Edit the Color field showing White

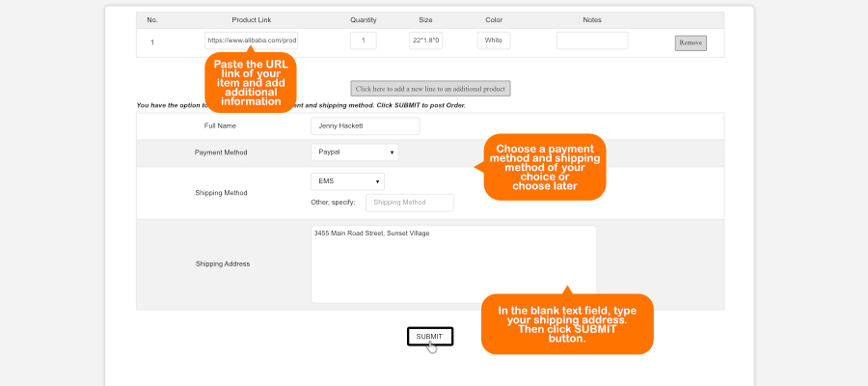(x=494, y=41)
